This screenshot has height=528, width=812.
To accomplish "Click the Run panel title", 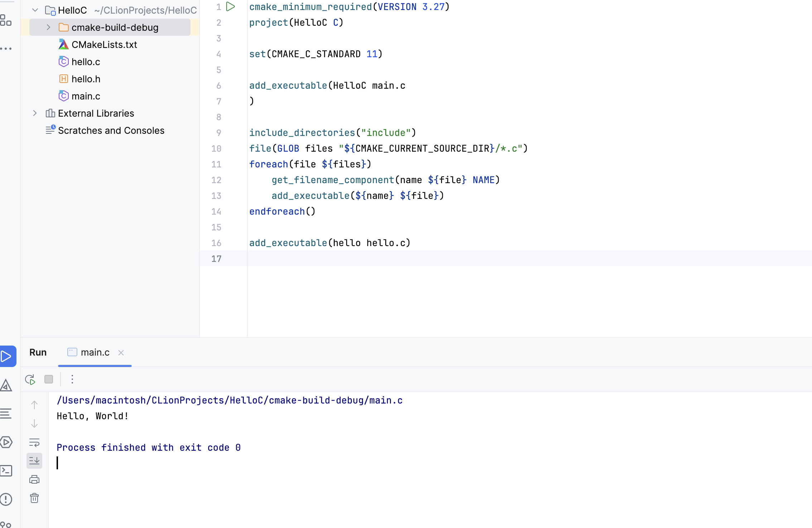I will [38, 352].
